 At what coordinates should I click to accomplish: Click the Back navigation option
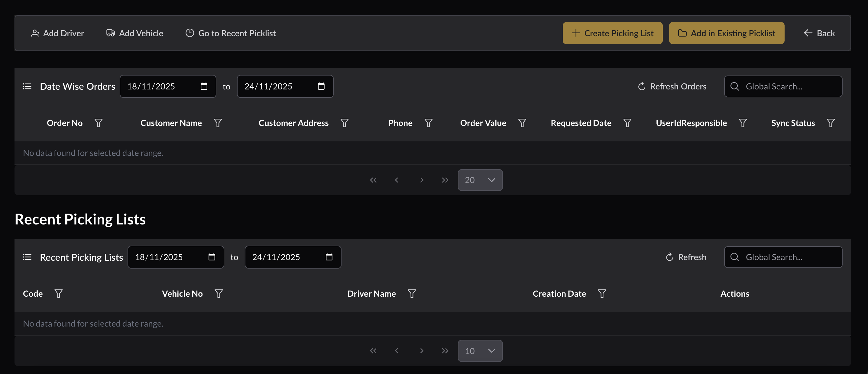(x=819, y=33)
